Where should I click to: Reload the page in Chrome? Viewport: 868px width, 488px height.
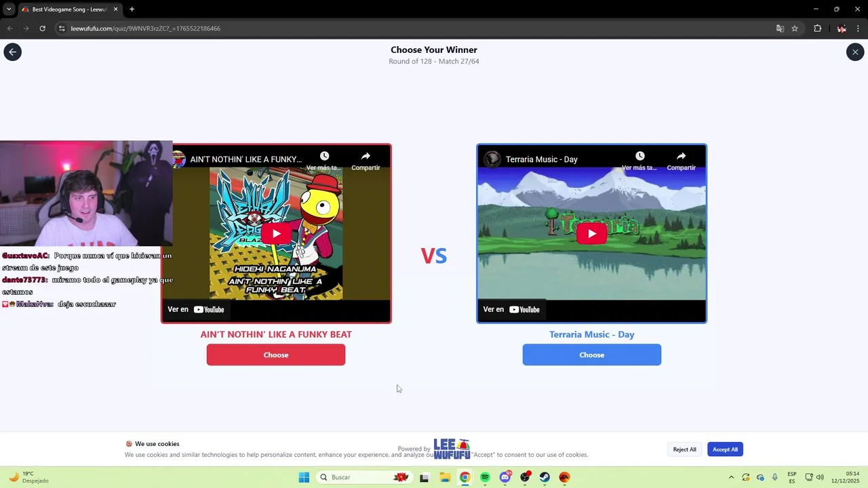[x=42, y=28]
